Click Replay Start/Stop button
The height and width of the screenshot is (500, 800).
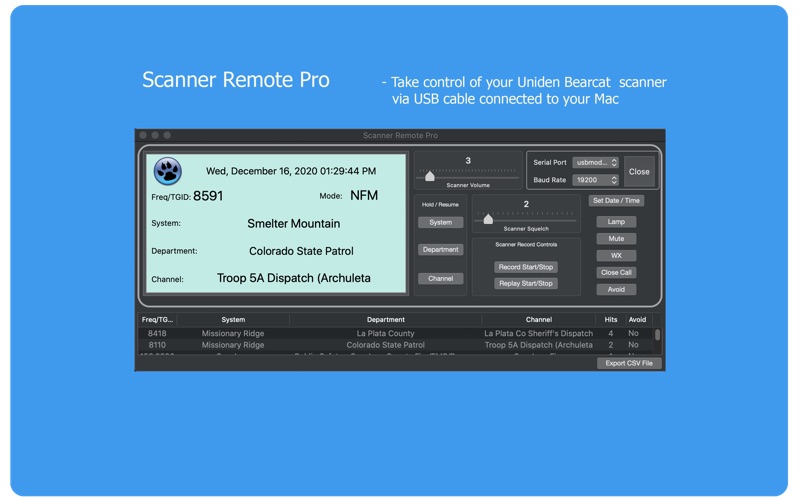click(526, 283)
